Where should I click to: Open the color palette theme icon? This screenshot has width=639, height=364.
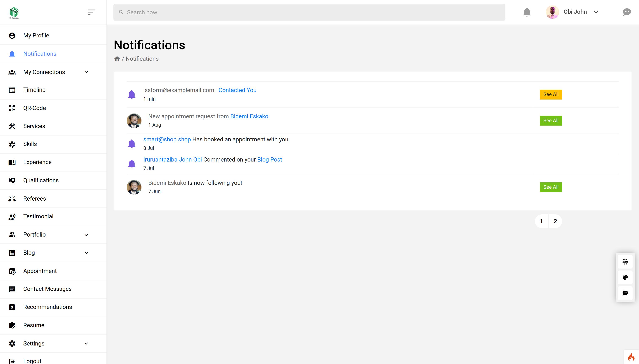pyautogui.click(x=625, y=277)
